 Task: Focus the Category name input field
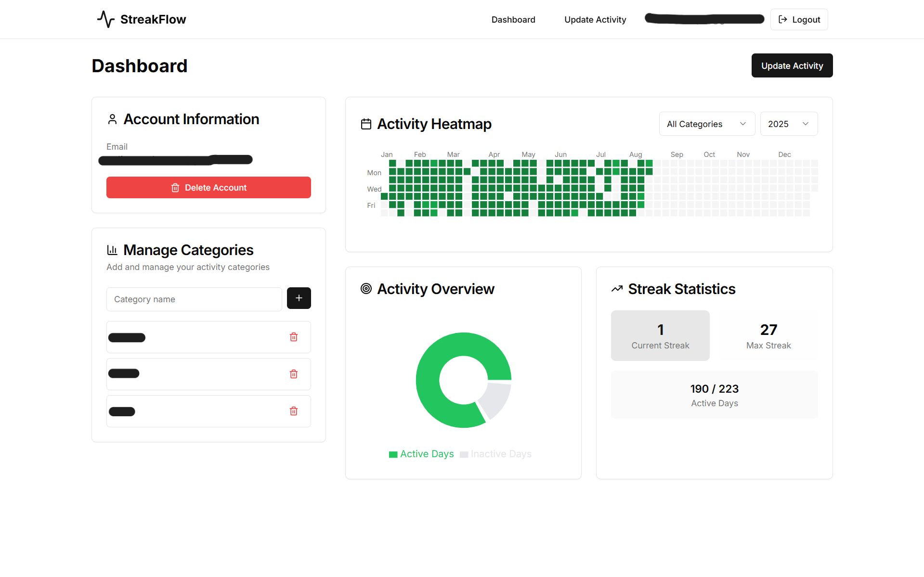click(x=194, y=299)
